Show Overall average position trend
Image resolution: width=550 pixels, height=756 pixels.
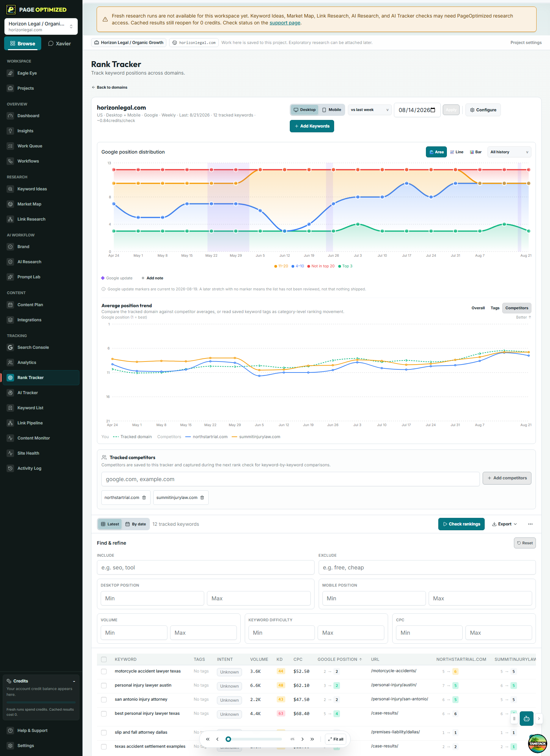tap(478, 308)
